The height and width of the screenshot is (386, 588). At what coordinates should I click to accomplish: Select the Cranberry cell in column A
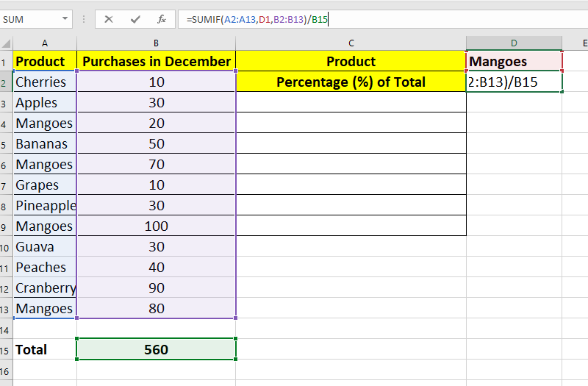tap(45, 288)
